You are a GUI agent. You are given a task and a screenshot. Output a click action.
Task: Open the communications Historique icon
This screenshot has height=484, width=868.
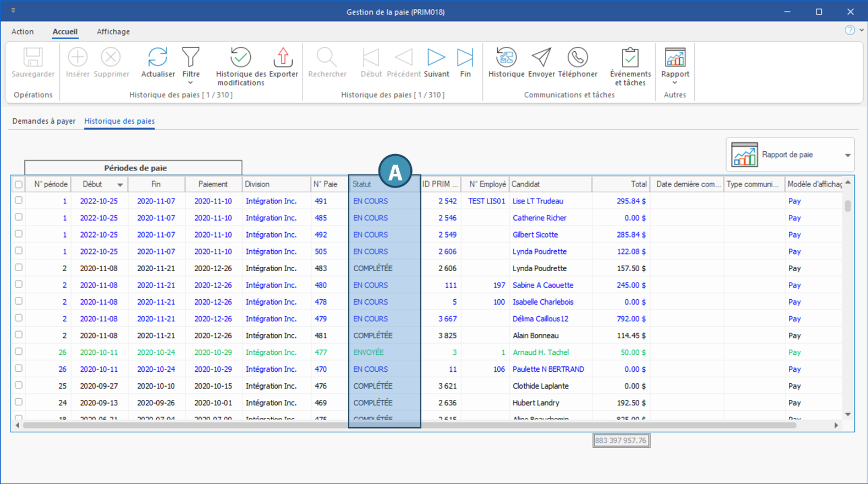click(506, 58)
